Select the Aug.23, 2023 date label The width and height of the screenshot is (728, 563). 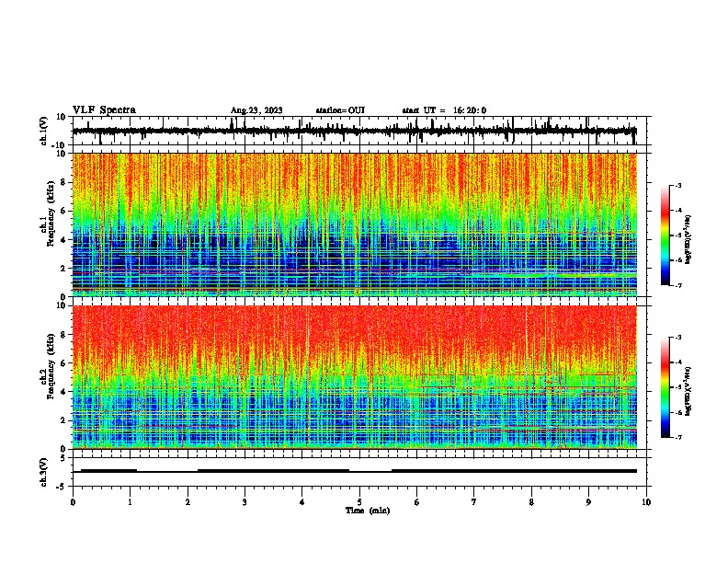point(256,110)
